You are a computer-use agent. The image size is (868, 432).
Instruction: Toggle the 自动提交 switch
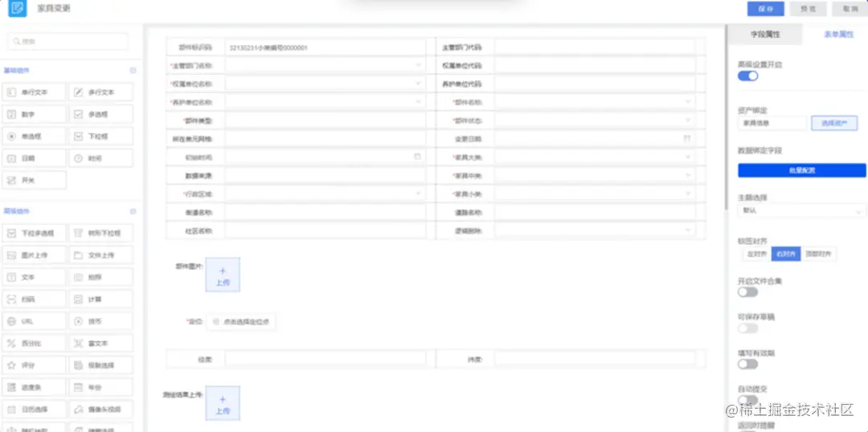[748, 399]
